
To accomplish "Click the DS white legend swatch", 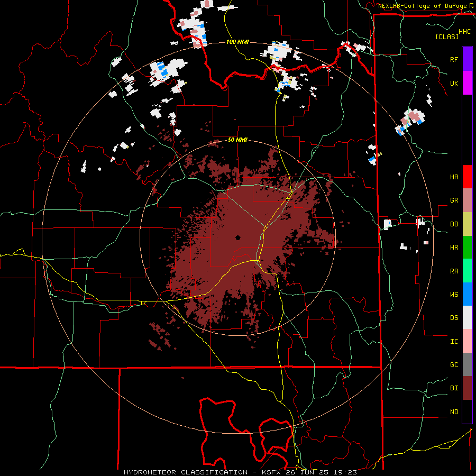I will click(467, 317).
